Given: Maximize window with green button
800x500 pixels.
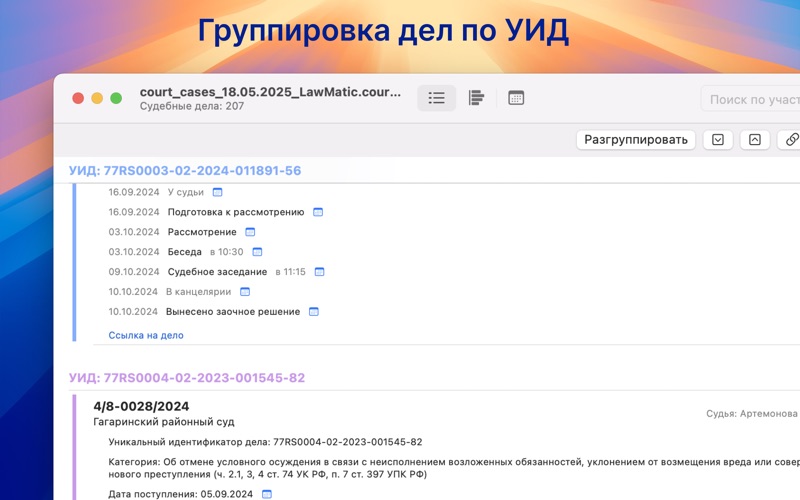Looking at the screenshot, I should pyautogui.click(x=116, y=98).
